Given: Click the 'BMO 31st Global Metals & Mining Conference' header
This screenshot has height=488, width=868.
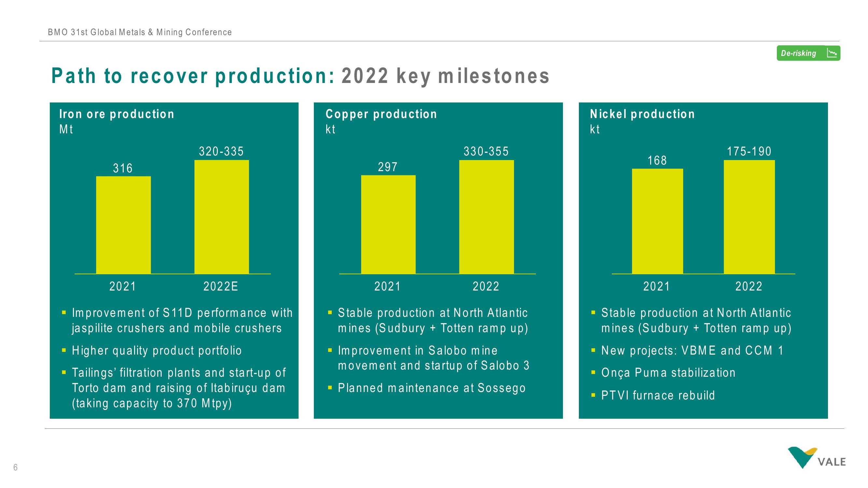Looking at the screenshot, I should coord(140,32).
